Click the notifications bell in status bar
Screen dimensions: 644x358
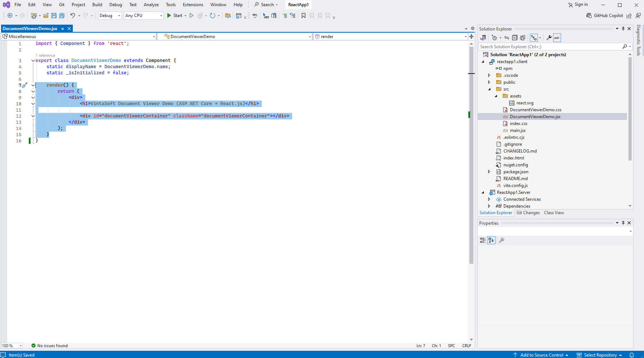632,355
